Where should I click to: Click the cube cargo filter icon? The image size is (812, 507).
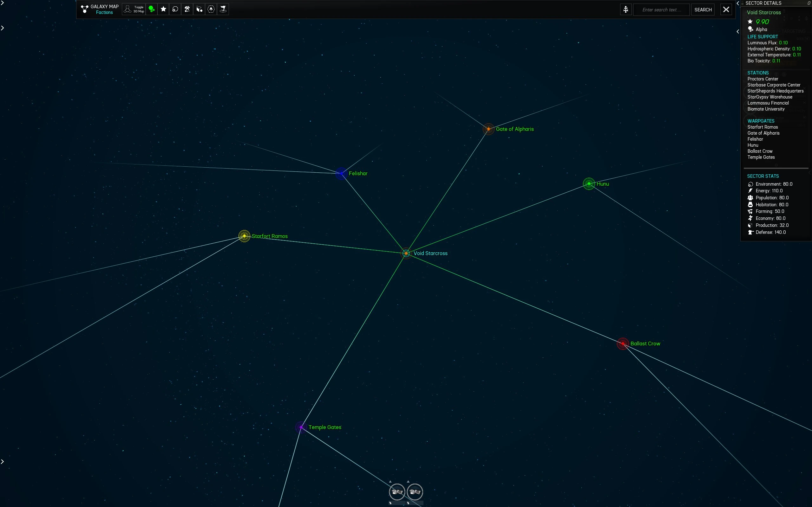(199, 9)
